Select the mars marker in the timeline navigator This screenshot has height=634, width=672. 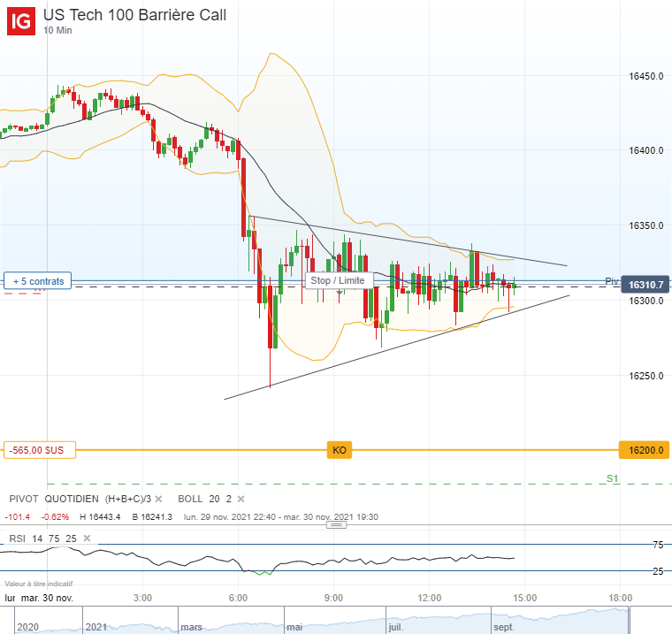pos(191,627)
